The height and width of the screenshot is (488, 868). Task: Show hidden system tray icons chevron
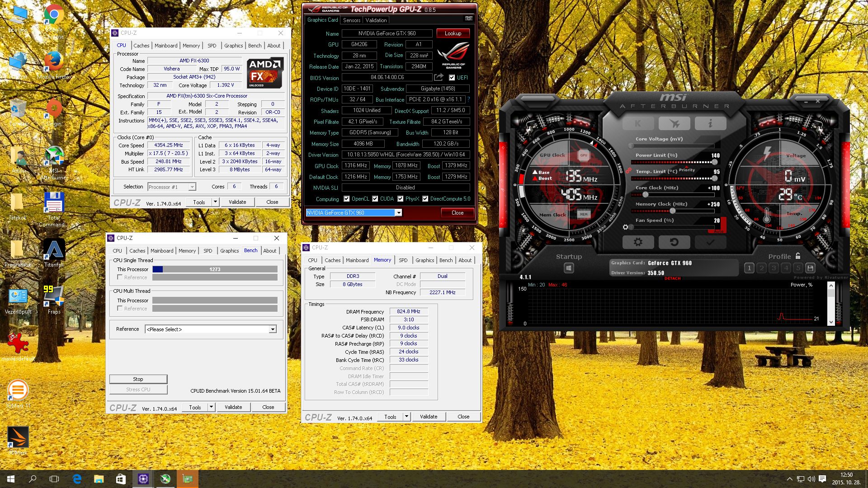tap(789, 479)
